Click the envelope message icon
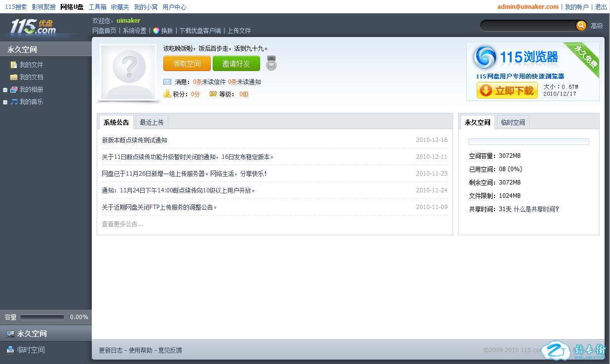 pos(167,82)
